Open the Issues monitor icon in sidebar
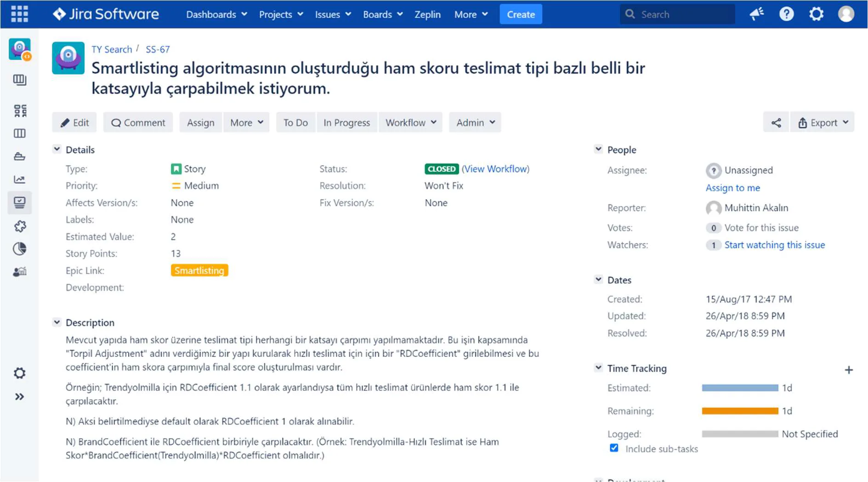 click(x=20, y=202)
